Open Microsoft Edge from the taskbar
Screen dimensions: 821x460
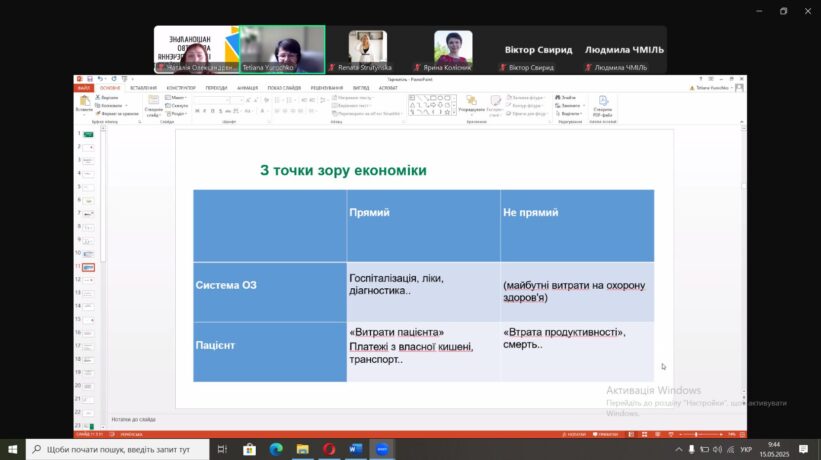(275, 449)
